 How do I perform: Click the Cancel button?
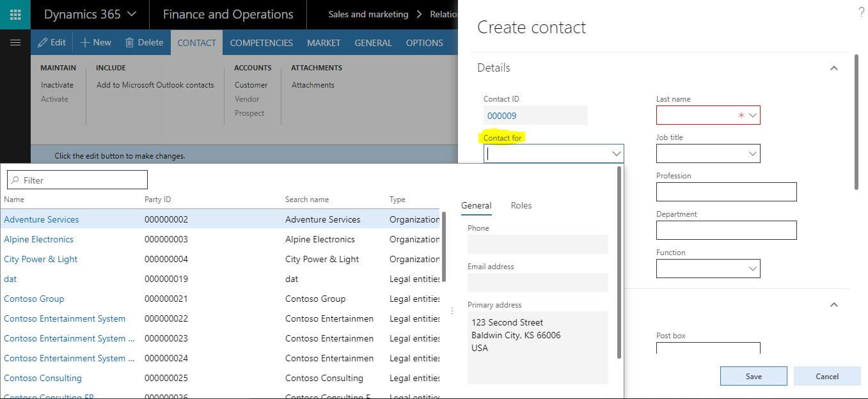point(827,376)
